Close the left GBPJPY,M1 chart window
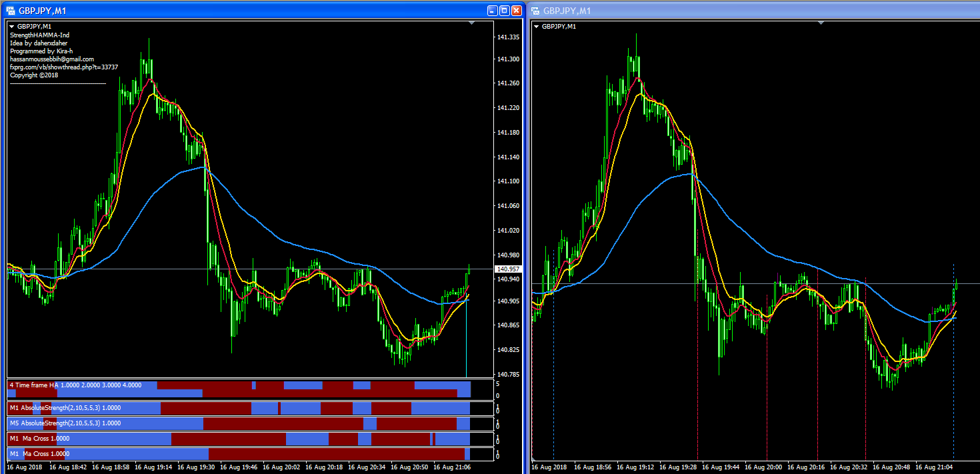980x474 pixels. click(x=517, y=11)
